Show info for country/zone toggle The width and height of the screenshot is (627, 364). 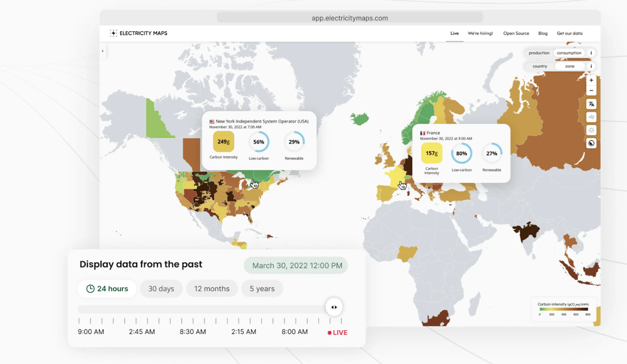coord(591,66)
